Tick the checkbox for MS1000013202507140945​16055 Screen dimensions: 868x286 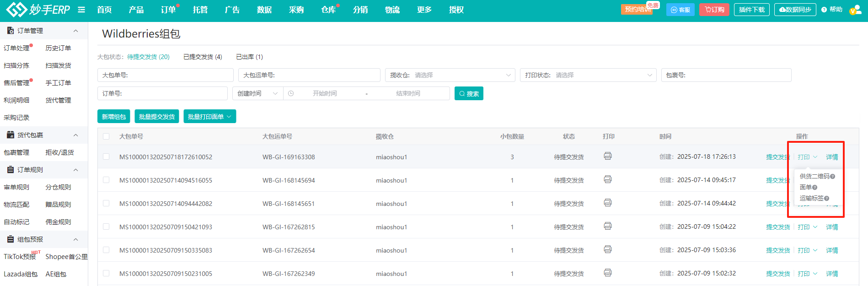106,180
